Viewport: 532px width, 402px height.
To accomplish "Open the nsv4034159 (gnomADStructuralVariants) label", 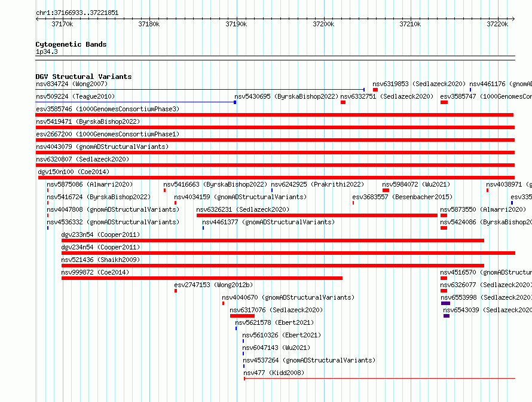I will pos(240,197).
